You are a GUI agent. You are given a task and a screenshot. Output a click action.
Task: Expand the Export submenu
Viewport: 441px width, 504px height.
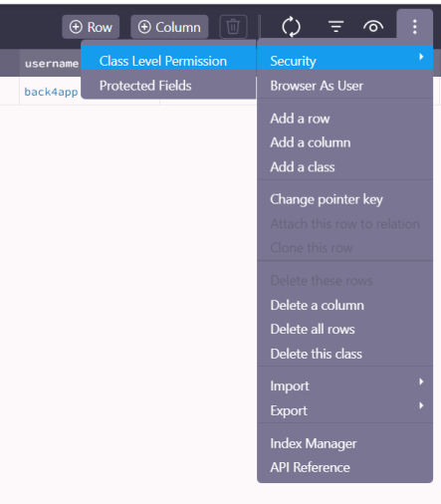[344, 410]
